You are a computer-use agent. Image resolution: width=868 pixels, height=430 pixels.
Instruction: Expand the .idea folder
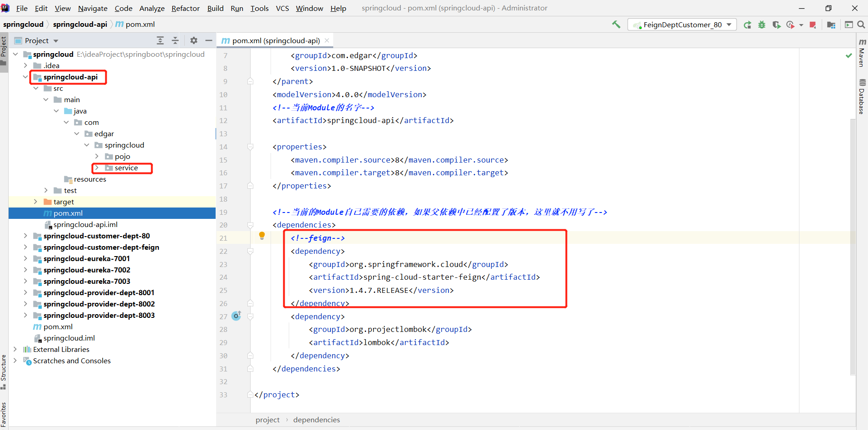click(x=25, y=66)
